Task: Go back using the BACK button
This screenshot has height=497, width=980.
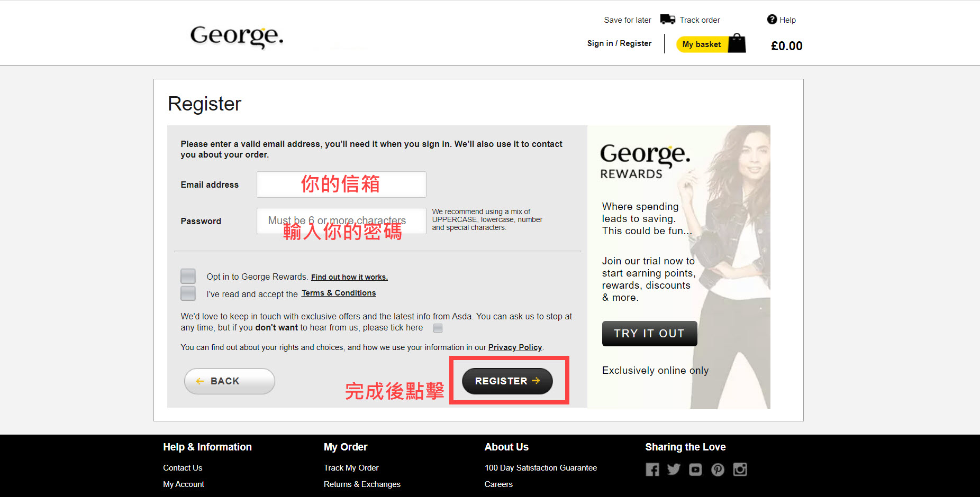Action: 229,381
